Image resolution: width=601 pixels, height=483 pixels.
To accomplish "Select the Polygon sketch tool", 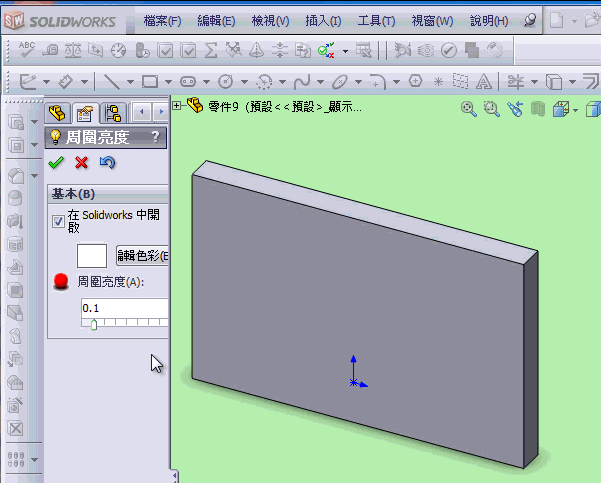I will tap(415, 81).
